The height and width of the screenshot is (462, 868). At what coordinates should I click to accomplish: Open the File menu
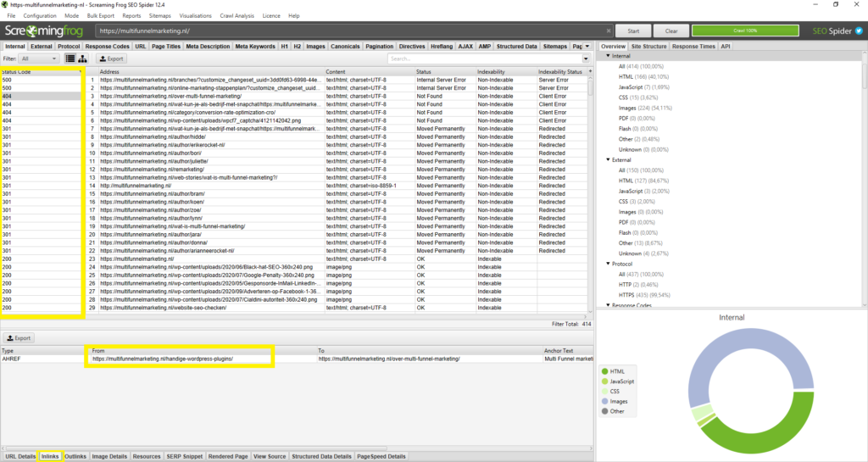tap(11, 16)
